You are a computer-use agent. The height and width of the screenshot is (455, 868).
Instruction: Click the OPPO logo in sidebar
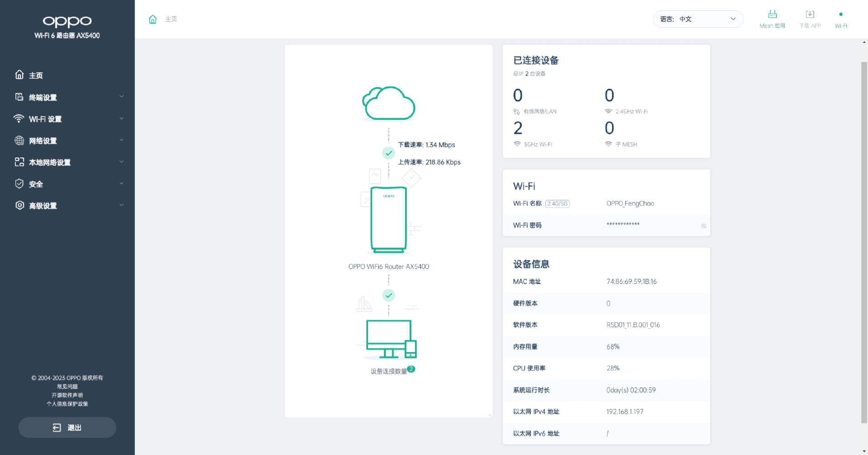(67, 21)
